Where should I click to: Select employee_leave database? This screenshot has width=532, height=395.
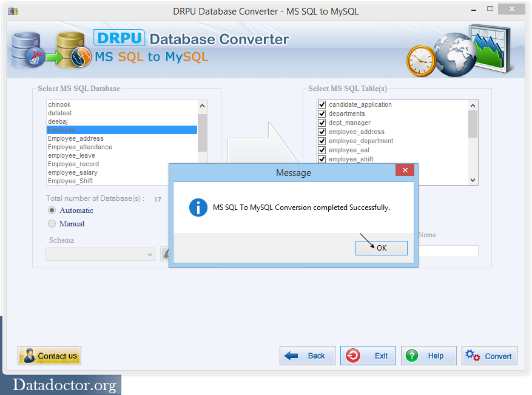(121, 155)
